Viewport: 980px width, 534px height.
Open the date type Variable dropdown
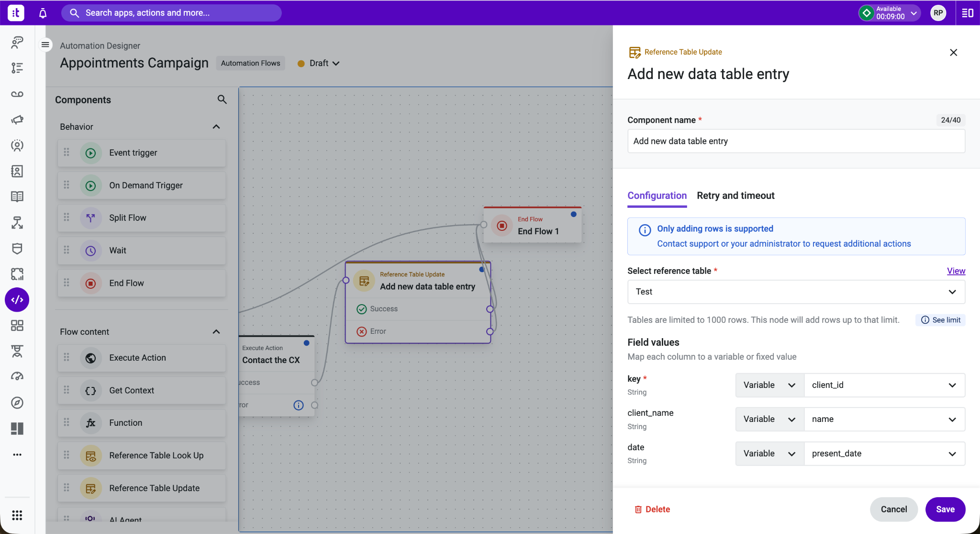[x=769, y=454]
